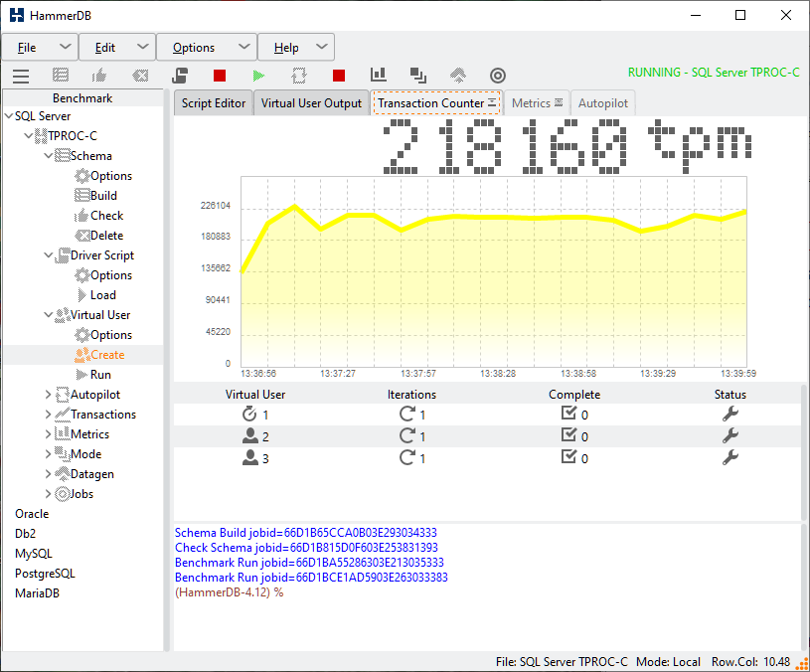810x672 pixels.
Task: Click the Benchmark panel header
Action: (82, 98)
